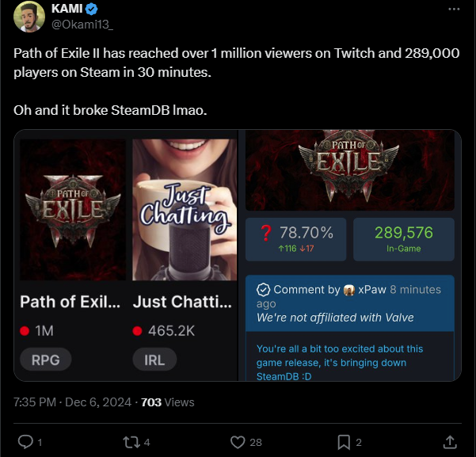This screenshot has width=476, height=457.
Task: Like the post with heart icon
Action: pos(237,442)
